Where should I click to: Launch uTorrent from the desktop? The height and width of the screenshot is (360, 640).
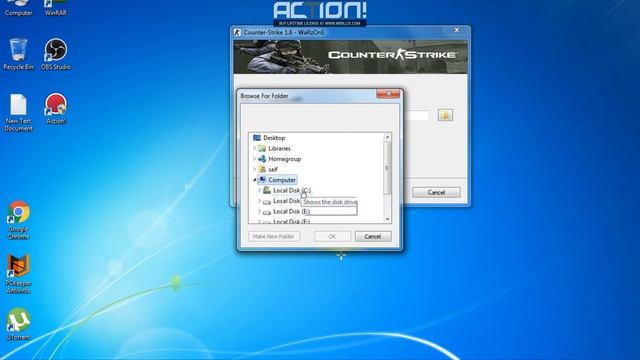pyautogui.click(x=18, y=324)
